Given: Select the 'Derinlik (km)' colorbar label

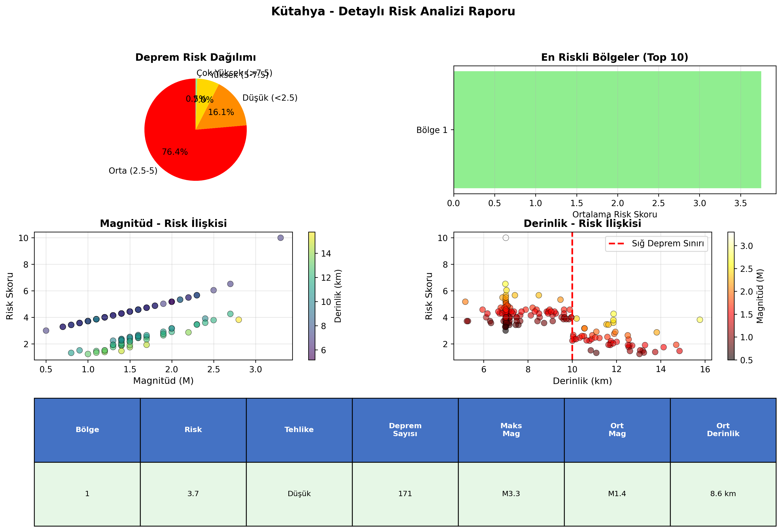Looking at the screenshot, I should (x=338, y=296).
